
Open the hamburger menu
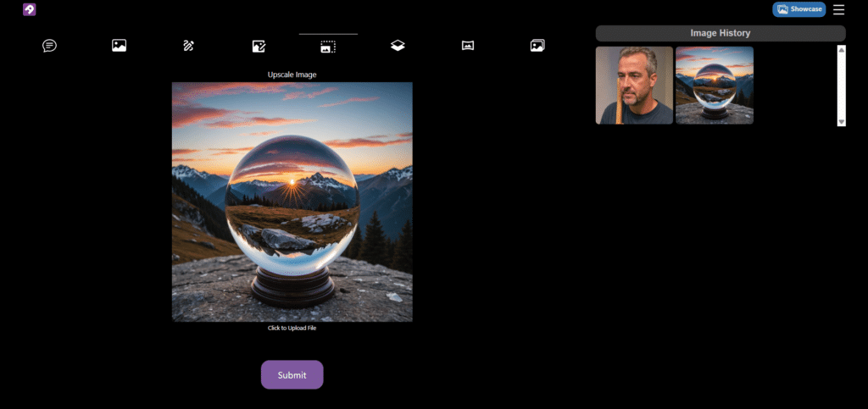point(838,9)
